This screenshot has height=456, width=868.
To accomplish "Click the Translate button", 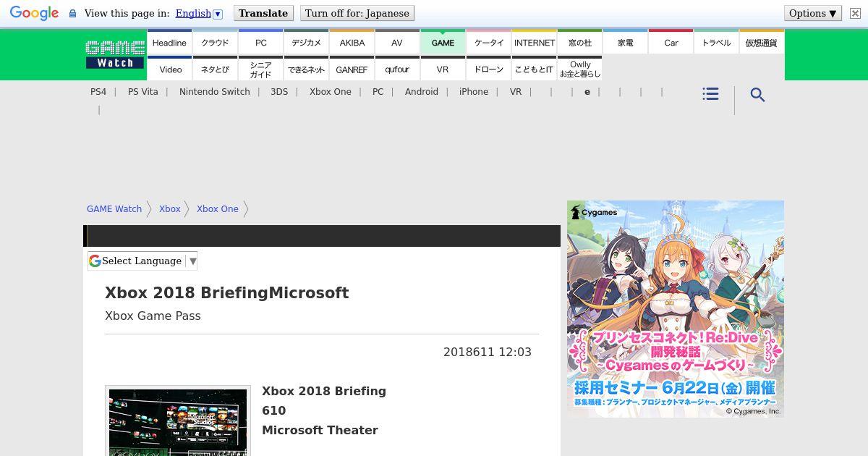I will pyautogui.click(x=263, y=13).
